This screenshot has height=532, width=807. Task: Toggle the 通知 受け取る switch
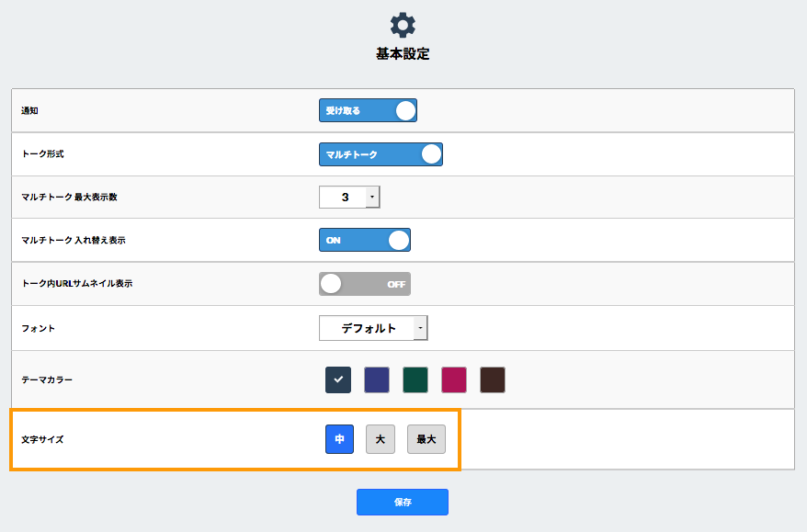click(x=368, y=111)
